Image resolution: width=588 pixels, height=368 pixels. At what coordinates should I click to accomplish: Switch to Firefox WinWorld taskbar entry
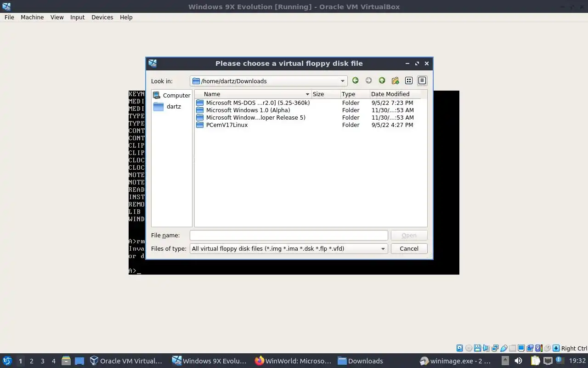[x=293, y=361]
